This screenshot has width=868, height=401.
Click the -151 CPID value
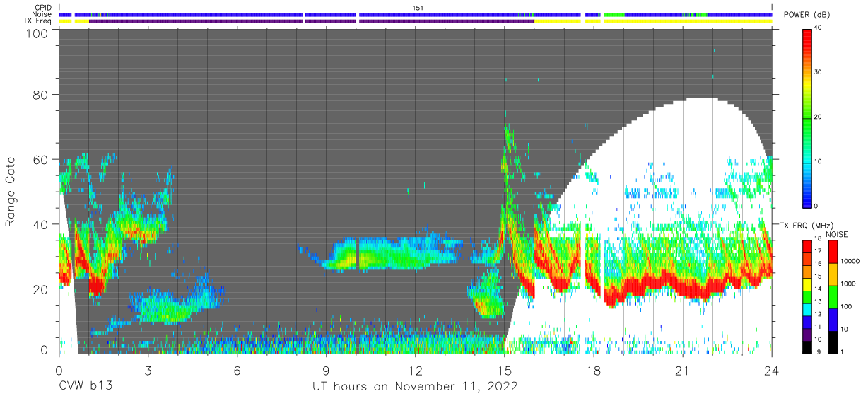[416, 8]
